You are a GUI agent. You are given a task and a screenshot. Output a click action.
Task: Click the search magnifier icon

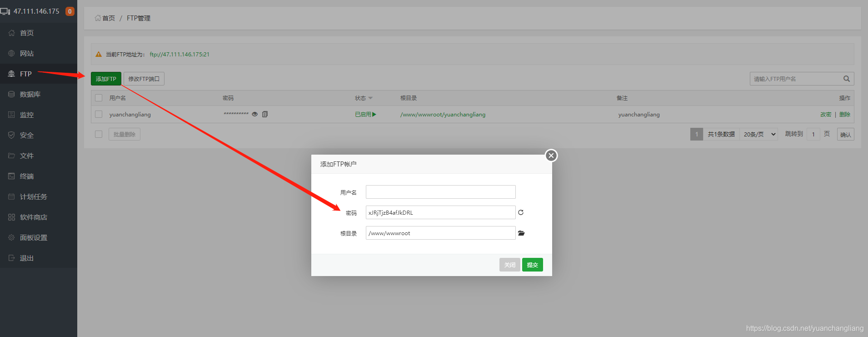pyautogui.click(x=847, y=79)
